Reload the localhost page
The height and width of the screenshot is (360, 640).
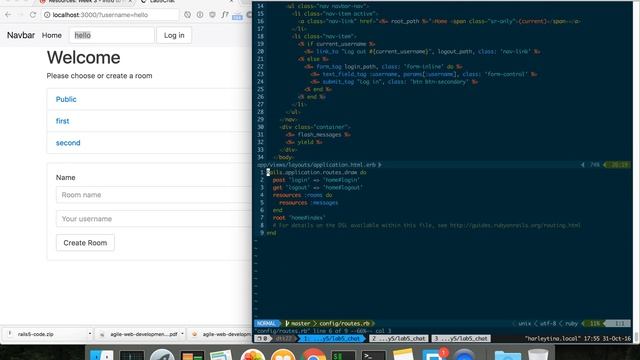(x=33, y=15)
